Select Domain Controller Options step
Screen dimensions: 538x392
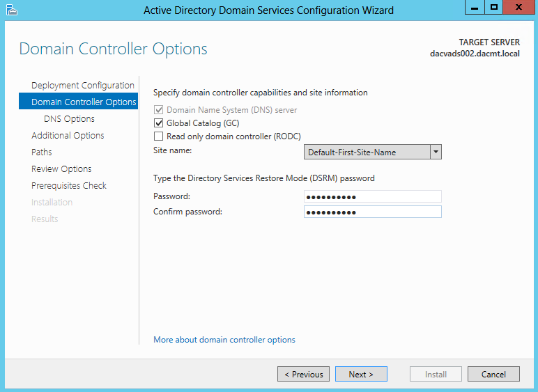(x=78, y=102)
